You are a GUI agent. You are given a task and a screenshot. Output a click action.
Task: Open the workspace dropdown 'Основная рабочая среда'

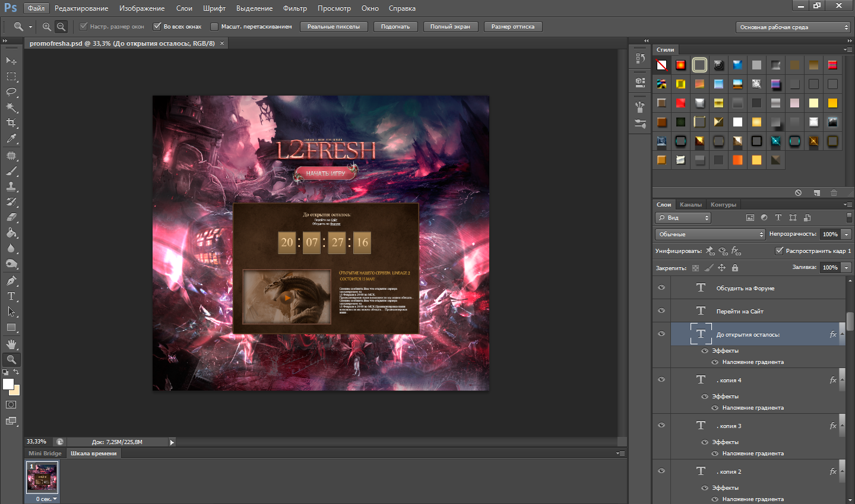pos(794,27)
